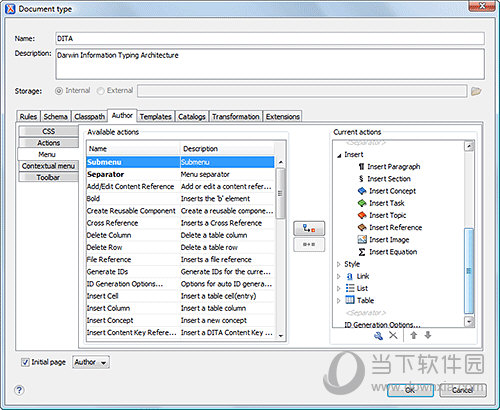Viewport: 500px width, 410px height.
Task: Select the External storage radio button
Action: [100, 91]
